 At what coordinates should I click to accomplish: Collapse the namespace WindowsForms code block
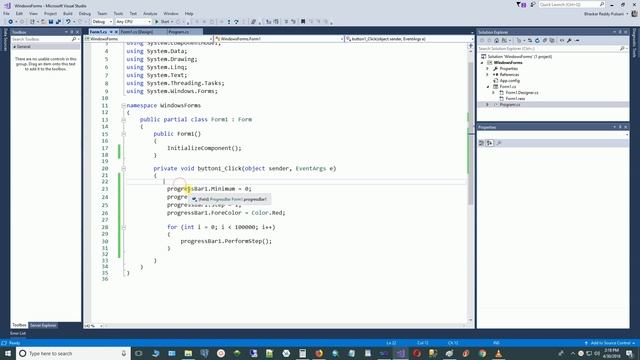123,105
